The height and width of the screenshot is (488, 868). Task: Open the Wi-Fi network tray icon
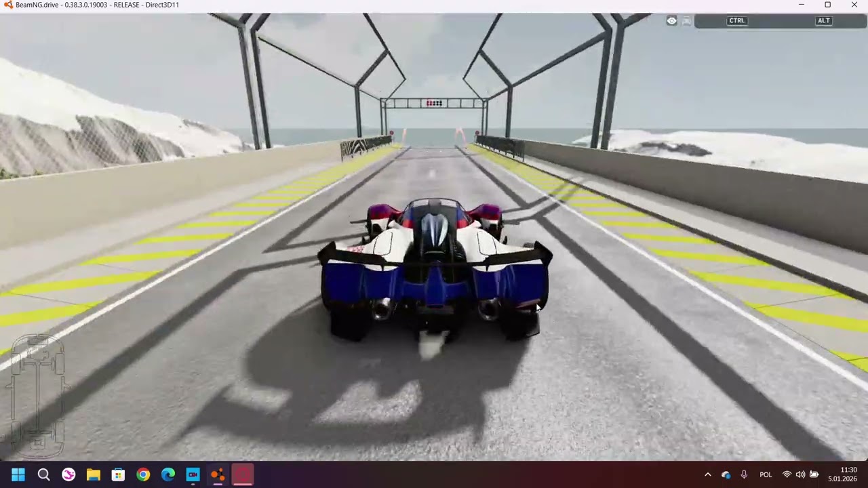[x=787, y=475]
